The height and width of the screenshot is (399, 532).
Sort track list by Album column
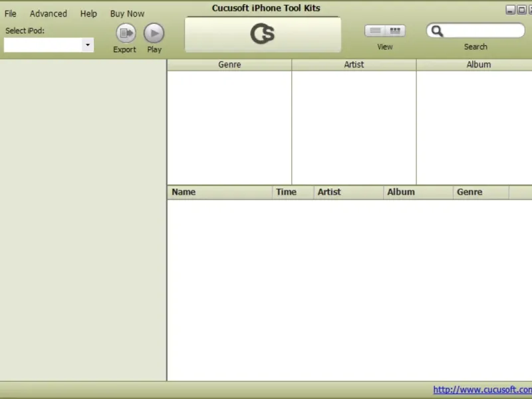418,192
